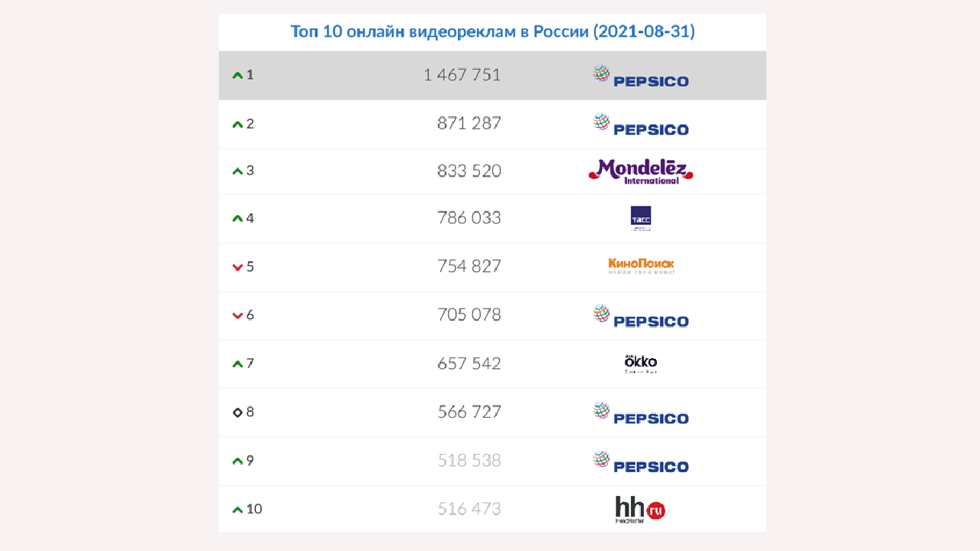
Task: Click the red down arrow beside rank 5
Action: point(237,267)
